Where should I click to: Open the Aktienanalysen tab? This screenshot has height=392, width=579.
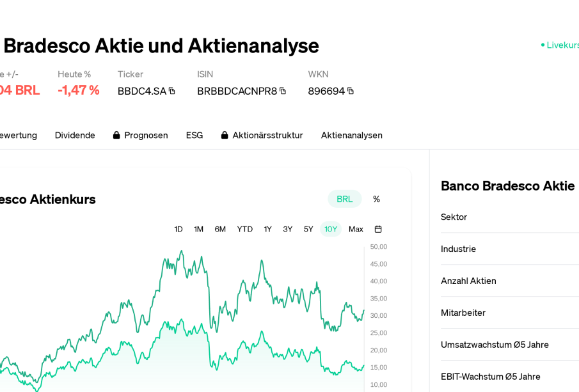coord(352,135)
